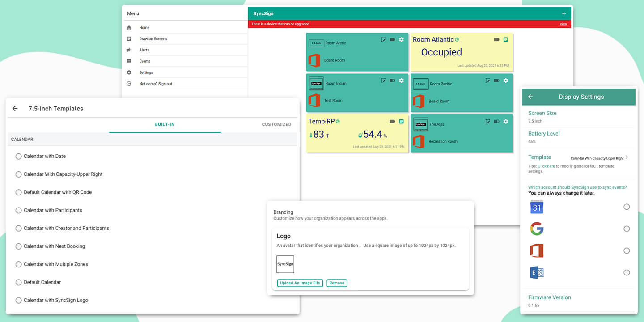Image resolution: width=644 pixels, height=322 pixels.
Task: Open settings gear on Room Arctic card
Action: pyautogui.click(x=401, y=40)
